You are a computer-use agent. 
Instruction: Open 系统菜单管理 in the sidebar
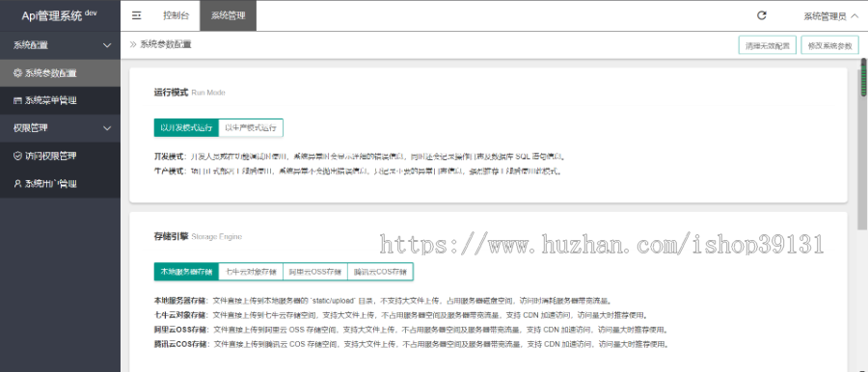(x=61, y=101)
